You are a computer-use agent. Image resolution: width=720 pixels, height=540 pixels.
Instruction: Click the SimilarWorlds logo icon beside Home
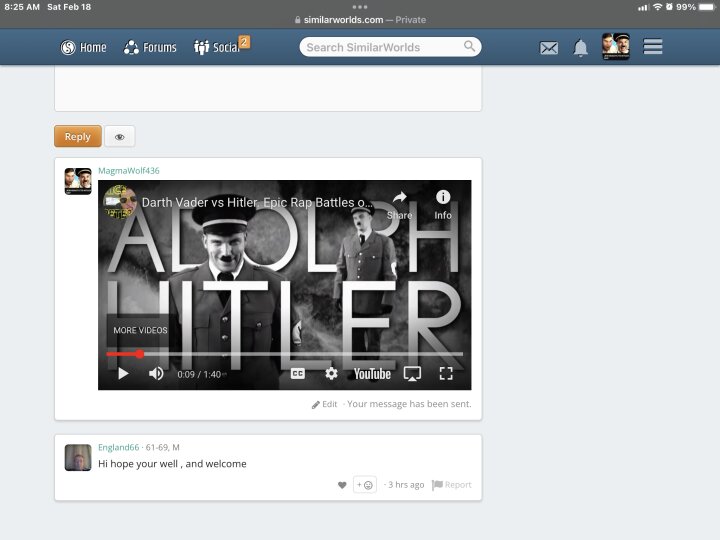[x=68, y=47]
